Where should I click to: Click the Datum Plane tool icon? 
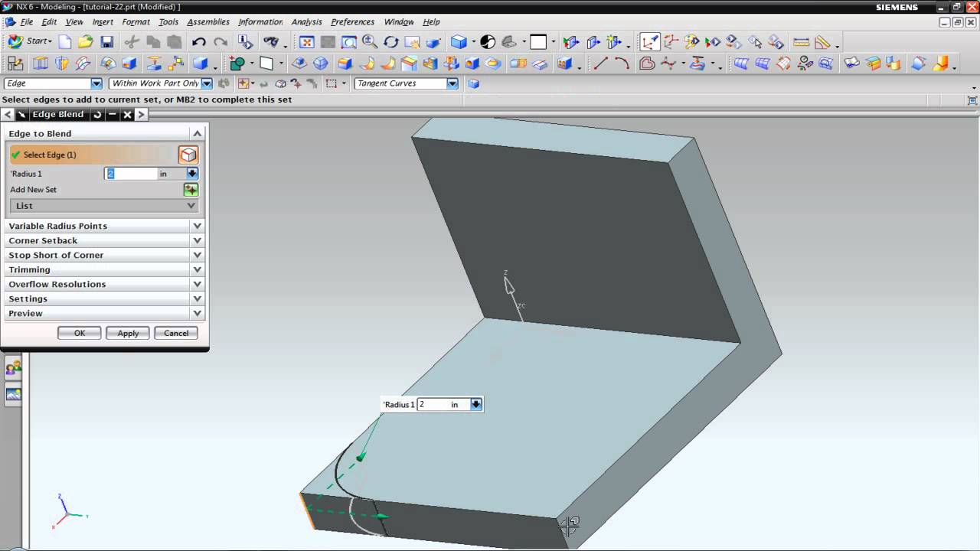click(266, 64)
